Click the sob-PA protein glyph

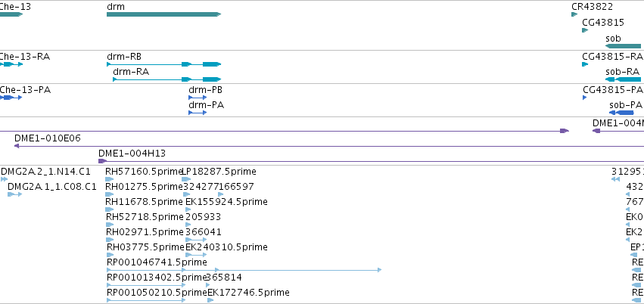click(x=621, y=113)
